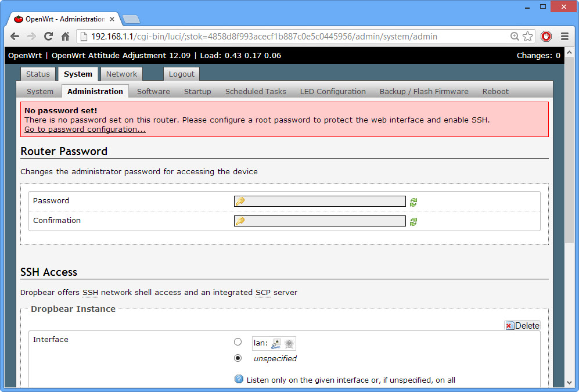The height and width of the screenshot is (392, 579).
Task: Click the Dropbear Instance legend text
Action: point(73,308)
